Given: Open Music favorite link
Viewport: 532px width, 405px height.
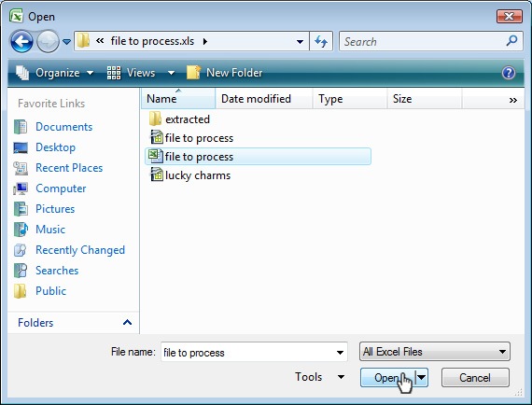Looking at the screenshot, I should click(50, 230).
